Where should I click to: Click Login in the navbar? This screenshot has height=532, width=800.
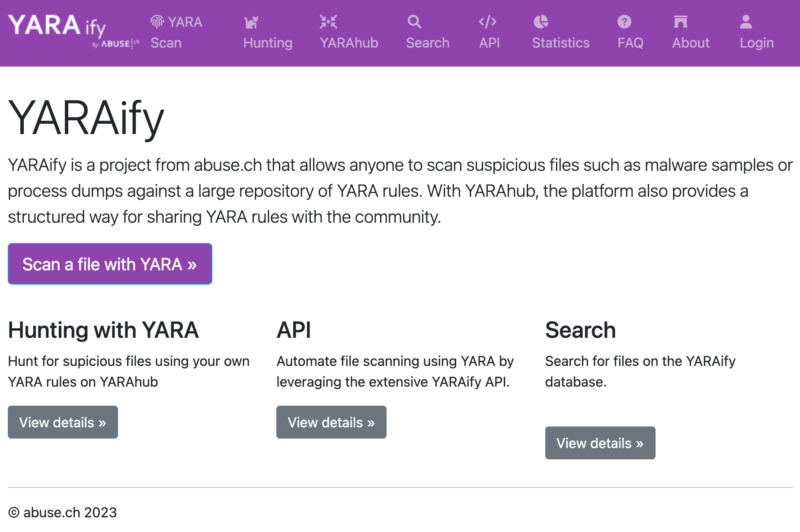757,32
